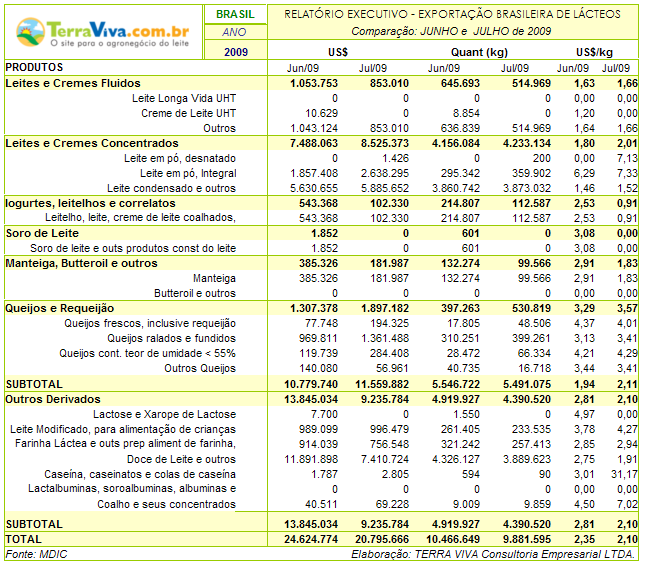Select value 3.873.032 in Leite condensado row
The height and width of the screenshot is (565, 646).
527,188
